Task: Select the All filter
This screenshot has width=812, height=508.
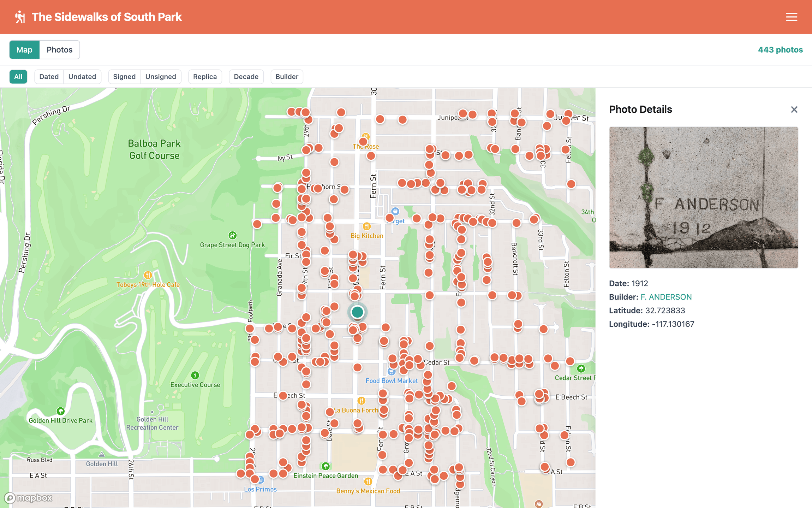Action: (x=18, y=77)
